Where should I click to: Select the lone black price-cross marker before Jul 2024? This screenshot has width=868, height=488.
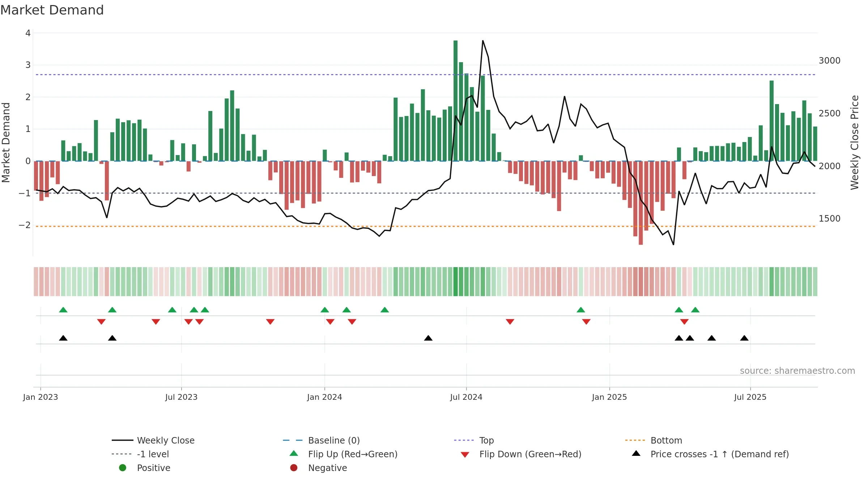(x=428, y=338)
